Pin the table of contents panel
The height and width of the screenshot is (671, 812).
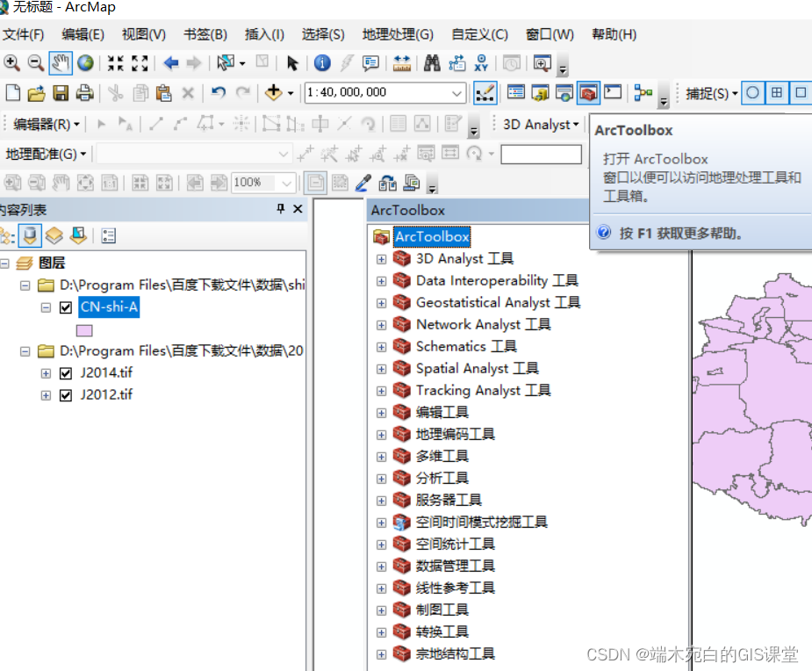pyautogui.click(x=281, y=209)
